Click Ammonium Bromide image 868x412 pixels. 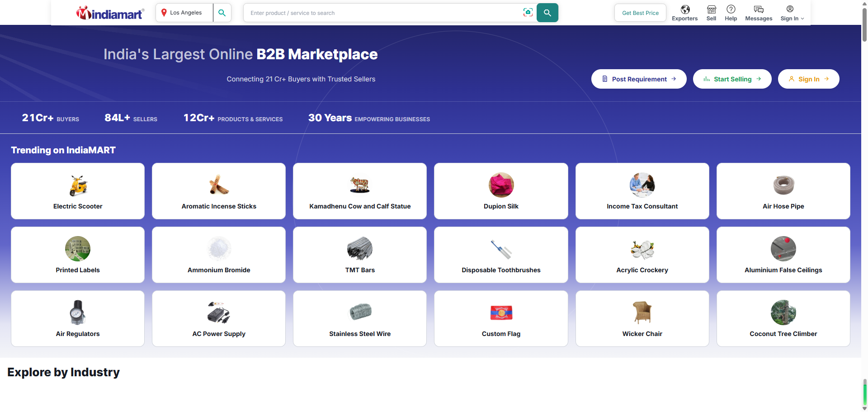tap(219, 249)
